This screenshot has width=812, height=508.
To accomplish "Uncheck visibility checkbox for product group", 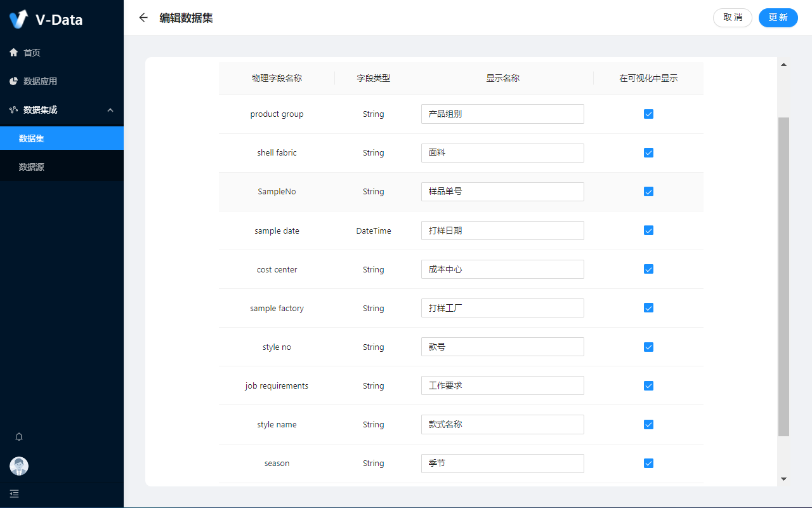I will pyautogui.click(x=648, y=114).
